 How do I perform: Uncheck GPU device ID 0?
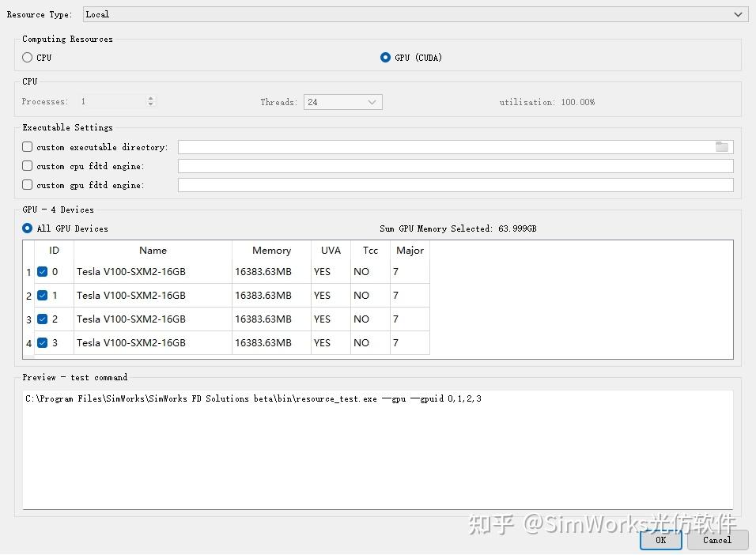pyautogui.click(x=43, y=271)
